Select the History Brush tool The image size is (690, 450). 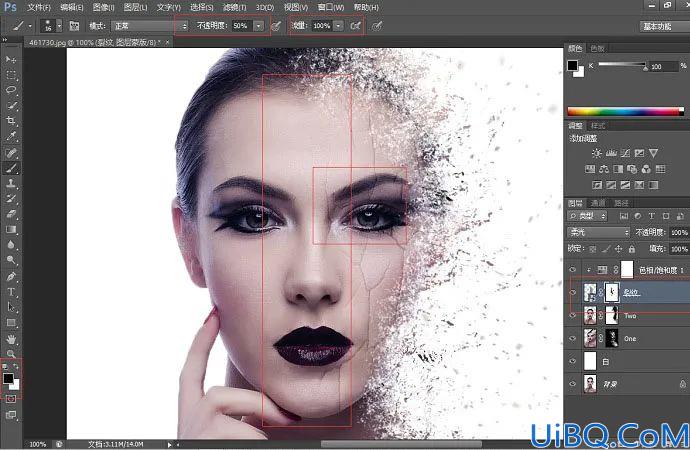tap(11, 199)
